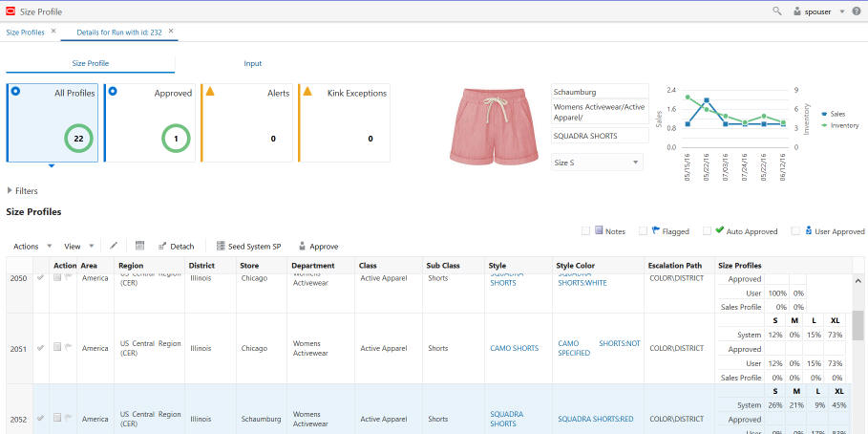Click the Sales legend entry in chart
Viewport: 868px width, 434px height.
coord(833,113)
